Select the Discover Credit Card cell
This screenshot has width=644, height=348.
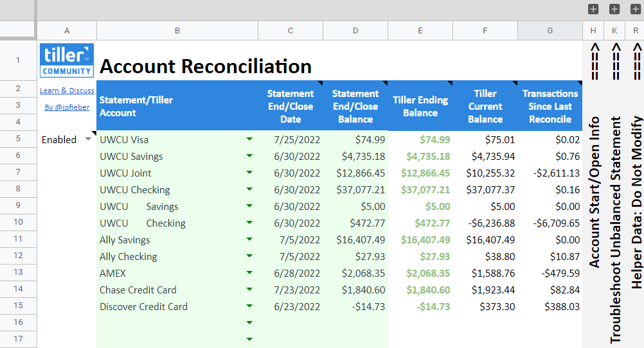177,306
